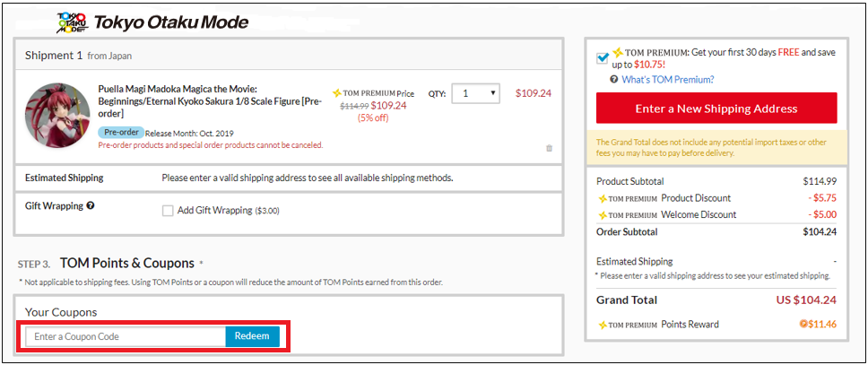Click the question mark icon before What's TOM Premium
The width and height of the screenshot is (868, 365).
(614, 80)
